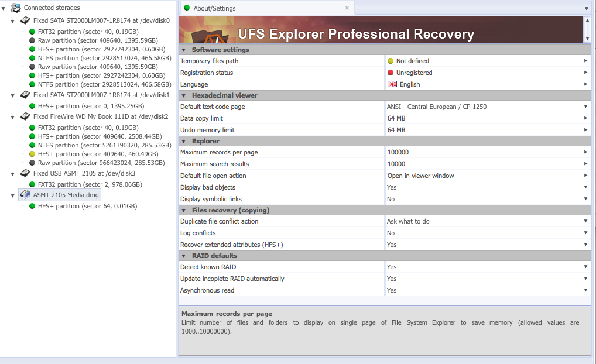Collapse the Connected storages tree root
Viewport: 596px width, 364px height.
(4, 8)
